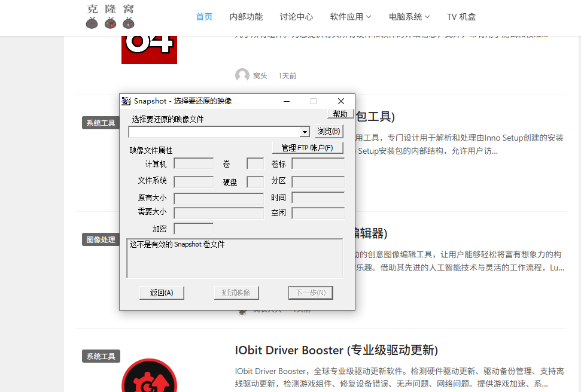Click the 克隆窝 site logo
The width and height of the screenshot is (581, 392).
[x=110, y=17]
